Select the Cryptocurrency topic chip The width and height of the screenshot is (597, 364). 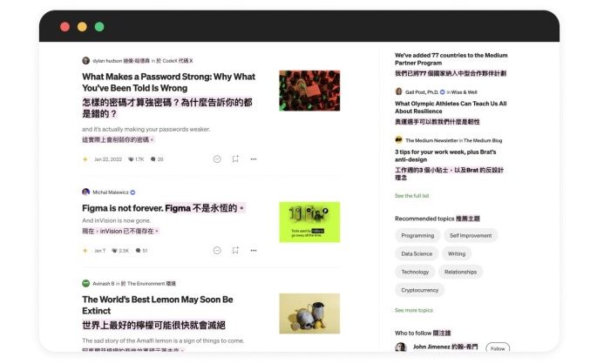point(420,290)
